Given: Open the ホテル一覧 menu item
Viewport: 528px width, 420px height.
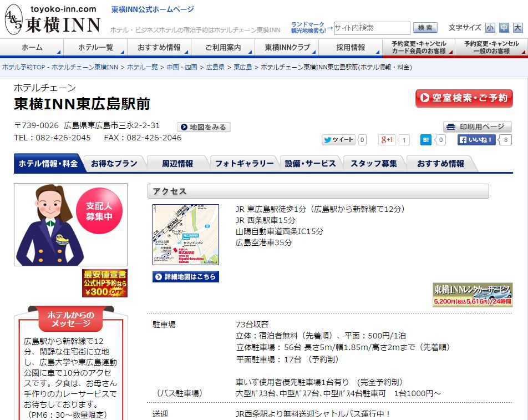Looking at the screenshot, I should pyautogui.click(x=95, y=48).
